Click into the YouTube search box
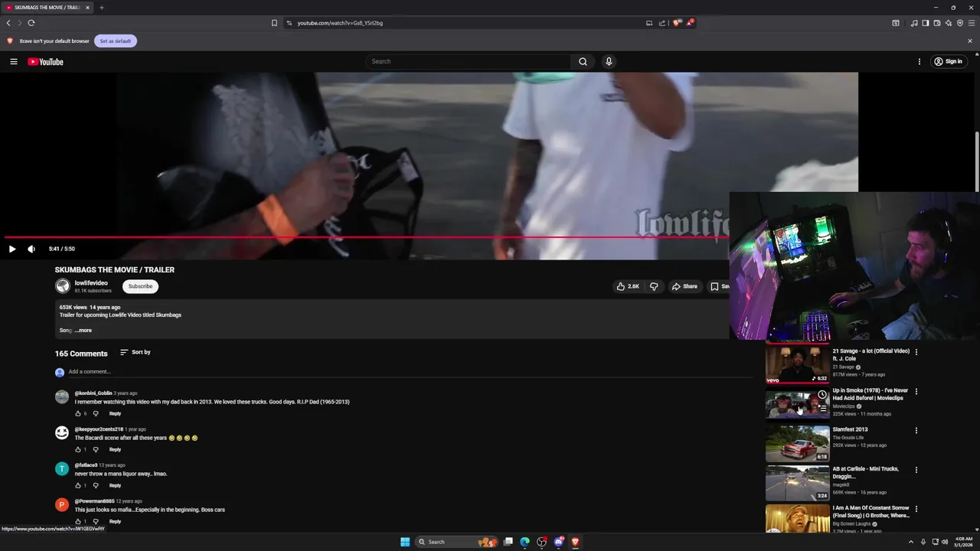980x551 pixels. (468, 61)
